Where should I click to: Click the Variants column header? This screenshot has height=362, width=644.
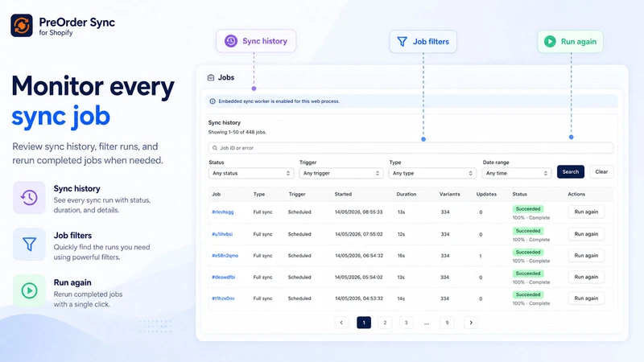450,194
